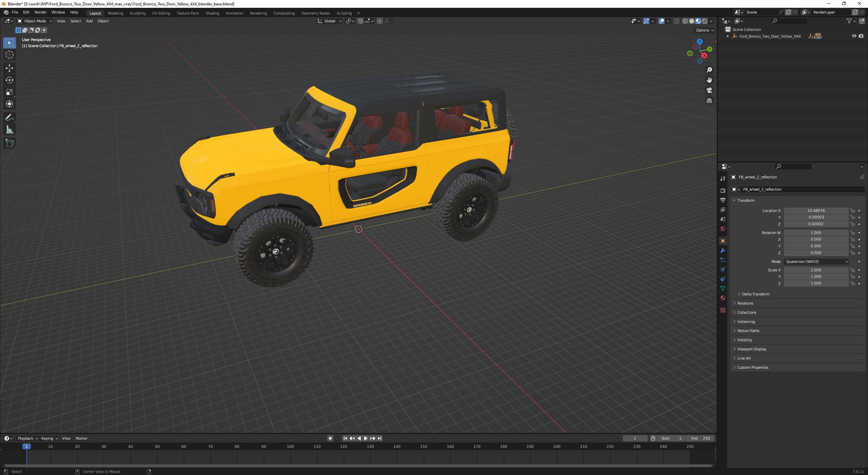Click the timeline Marker menu

click(81, 438)
